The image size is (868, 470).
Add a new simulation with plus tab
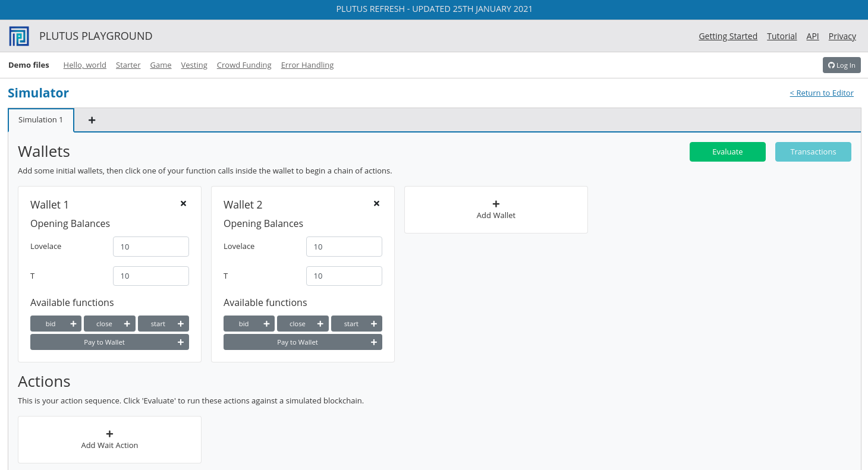click(92, 120)
